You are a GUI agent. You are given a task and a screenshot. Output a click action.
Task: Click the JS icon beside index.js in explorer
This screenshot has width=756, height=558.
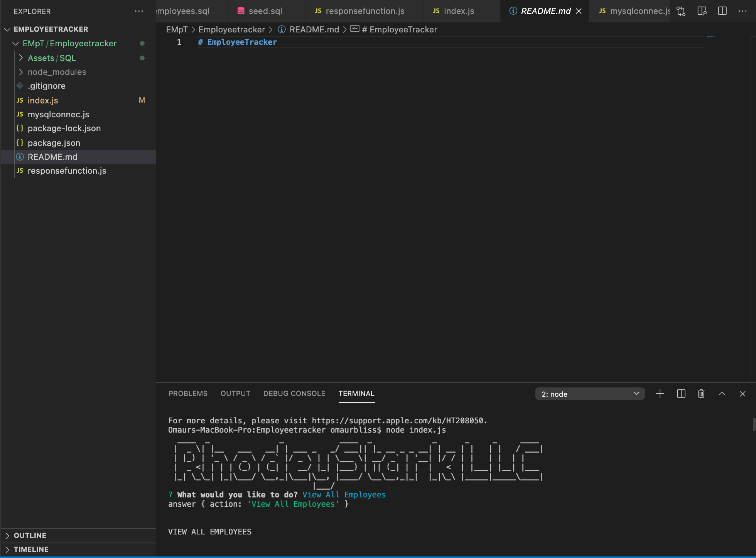pyautogui.click(x=20, y=100)
